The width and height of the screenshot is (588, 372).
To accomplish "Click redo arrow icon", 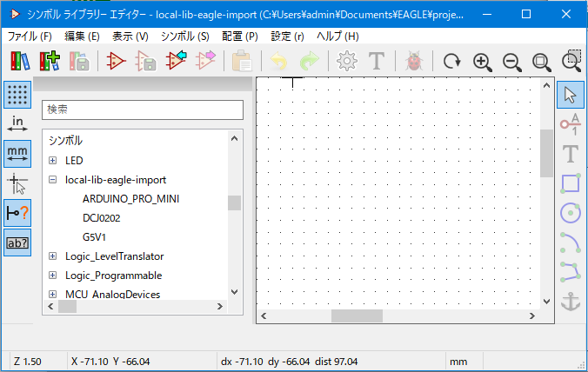I will click(x=309, y=61).
